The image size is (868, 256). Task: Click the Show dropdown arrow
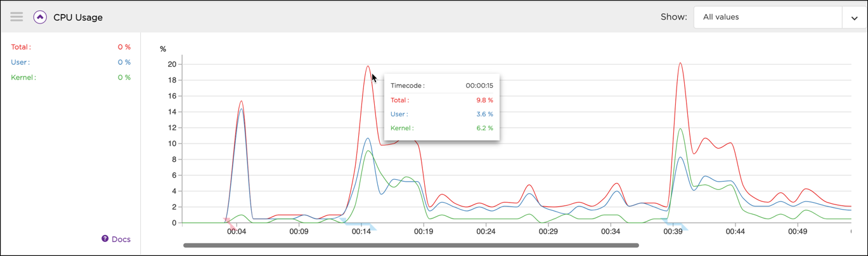[x=854, y=18]
